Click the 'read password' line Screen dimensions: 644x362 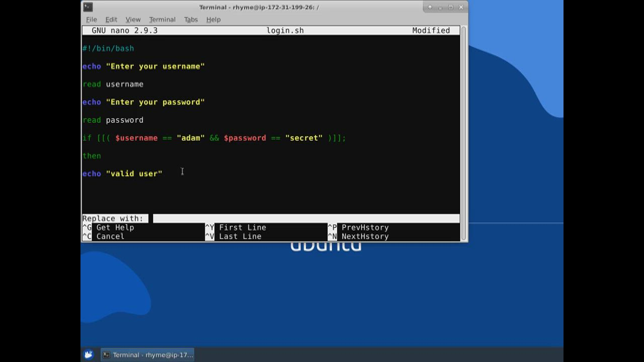(x=113, y=120)
